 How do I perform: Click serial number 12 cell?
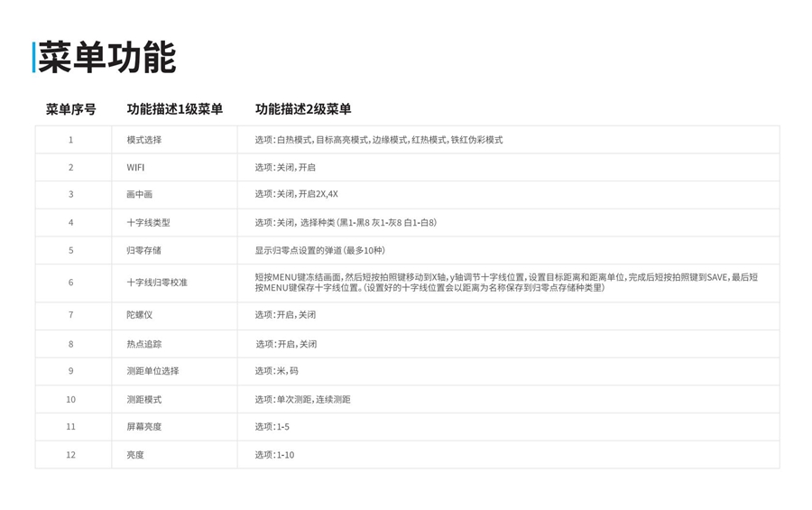(73, 455)
